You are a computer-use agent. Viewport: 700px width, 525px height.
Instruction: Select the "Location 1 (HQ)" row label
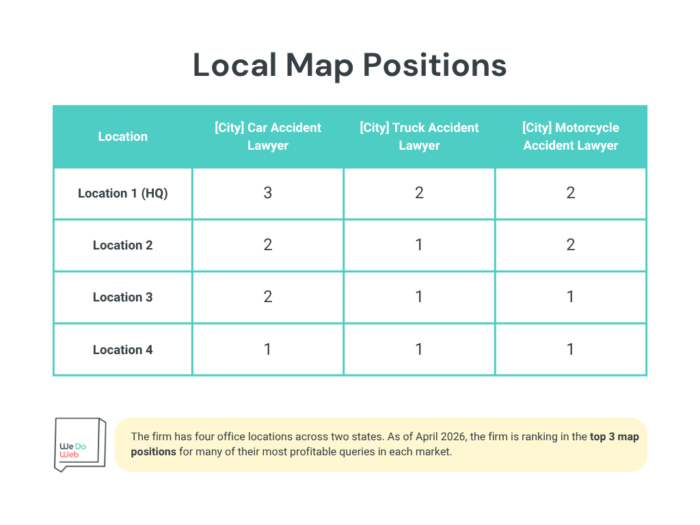(123, 193)
